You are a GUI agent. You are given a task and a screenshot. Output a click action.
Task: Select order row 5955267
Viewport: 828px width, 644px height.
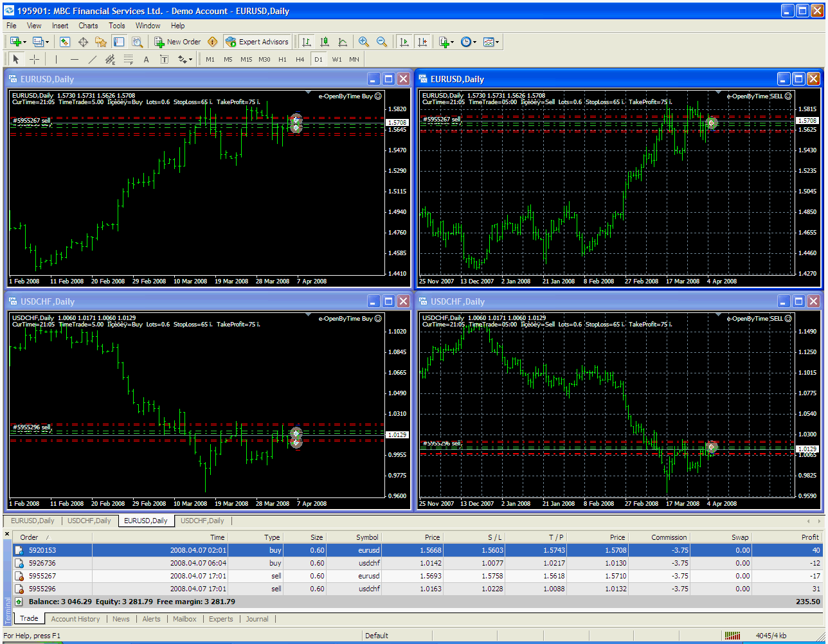(x=418, y=576)
